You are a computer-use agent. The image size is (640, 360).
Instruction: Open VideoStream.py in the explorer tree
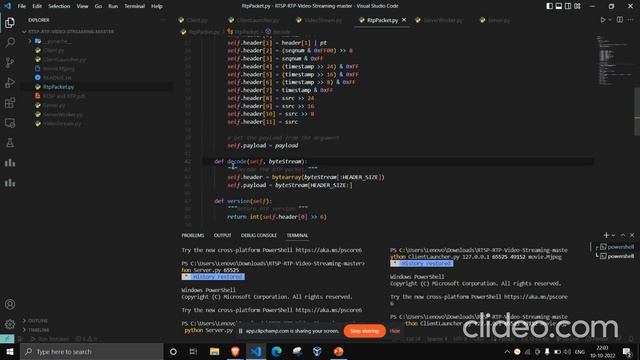[62, 123]
